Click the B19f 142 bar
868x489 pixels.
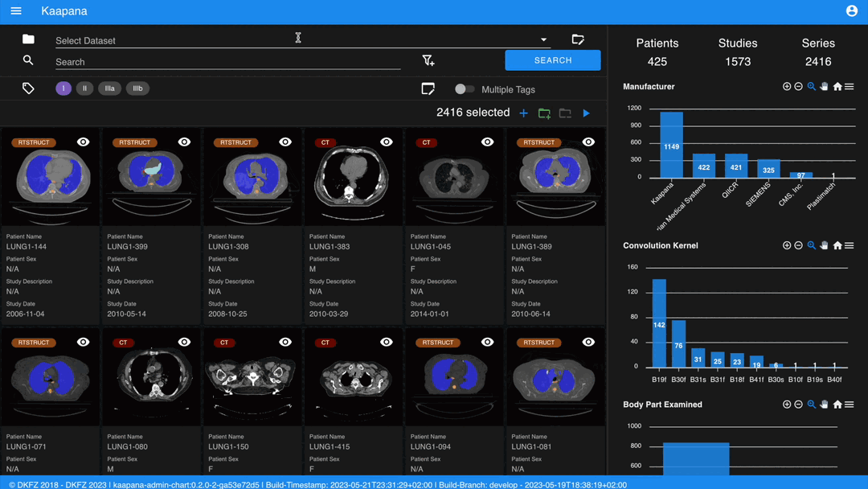659,323
